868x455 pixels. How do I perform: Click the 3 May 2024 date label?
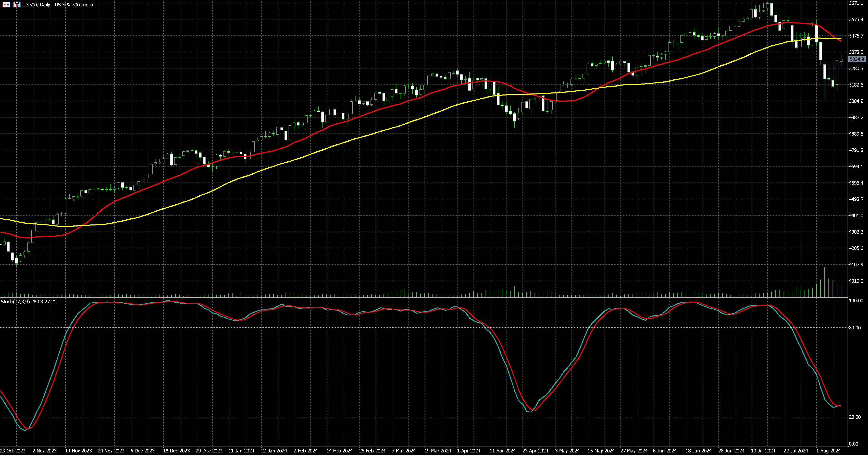point(567,451)
